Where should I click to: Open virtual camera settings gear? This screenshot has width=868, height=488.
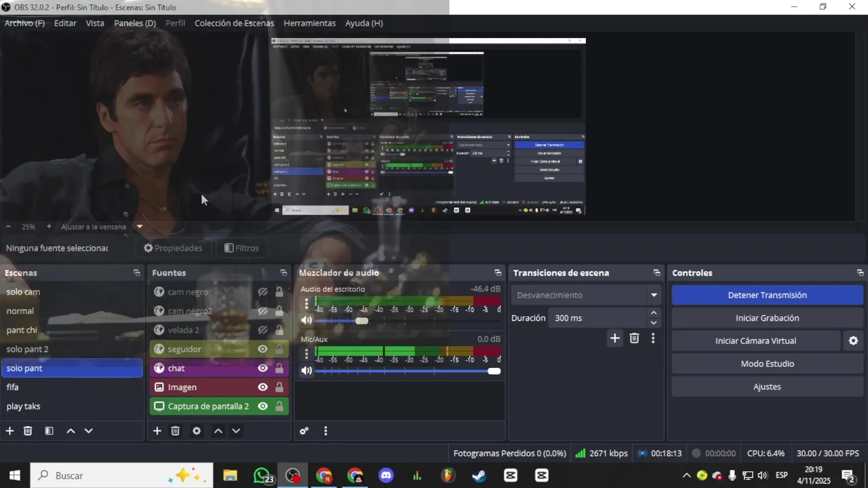click(x=853, y=341)
